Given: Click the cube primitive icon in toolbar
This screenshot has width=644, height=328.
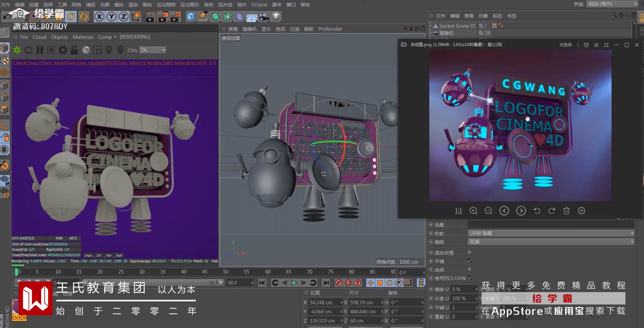Looking at the screenshot, I should [x=191, y=17].
